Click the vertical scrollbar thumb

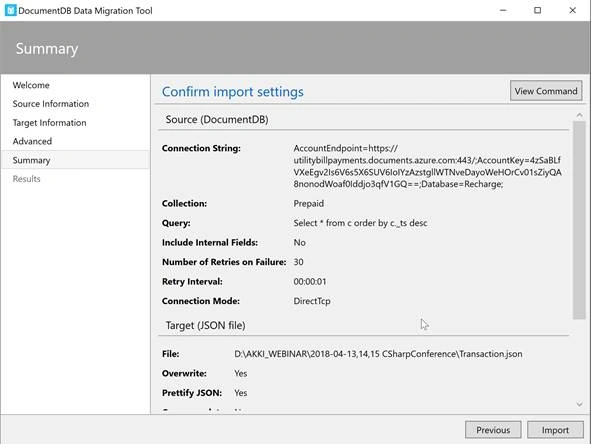click(579, 220)
